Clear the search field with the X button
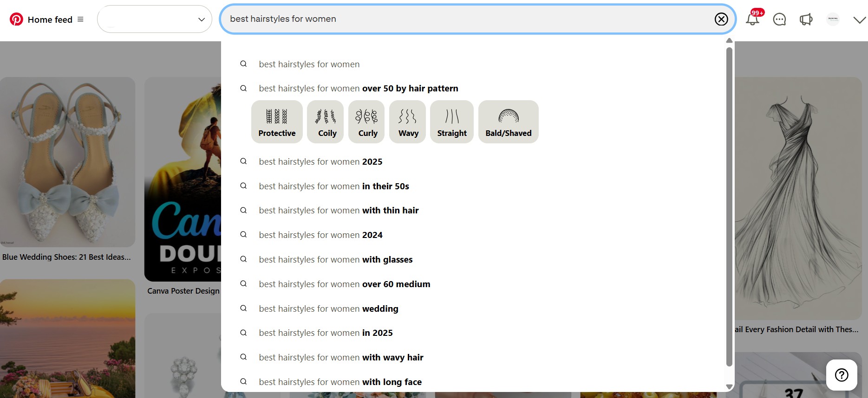This screenshot has width=868, height=398. [721, 19]
